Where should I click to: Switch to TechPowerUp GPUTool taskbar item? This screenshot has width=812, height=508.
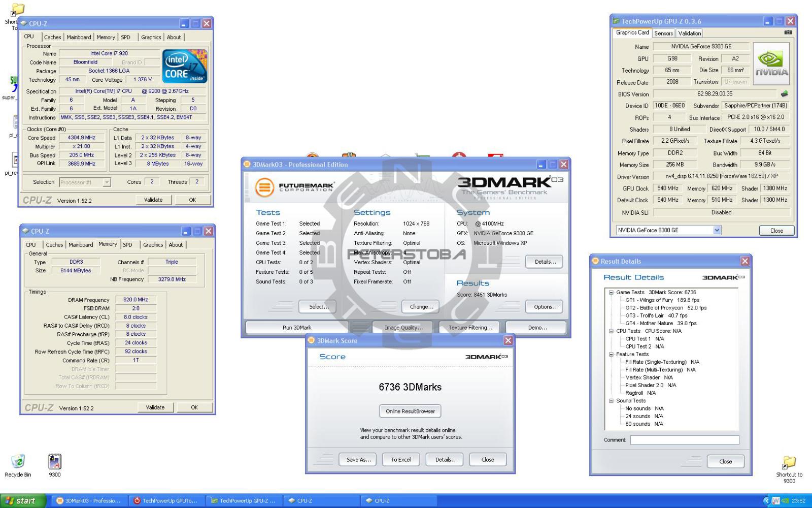pyautogui.click(x=166, y=501)
